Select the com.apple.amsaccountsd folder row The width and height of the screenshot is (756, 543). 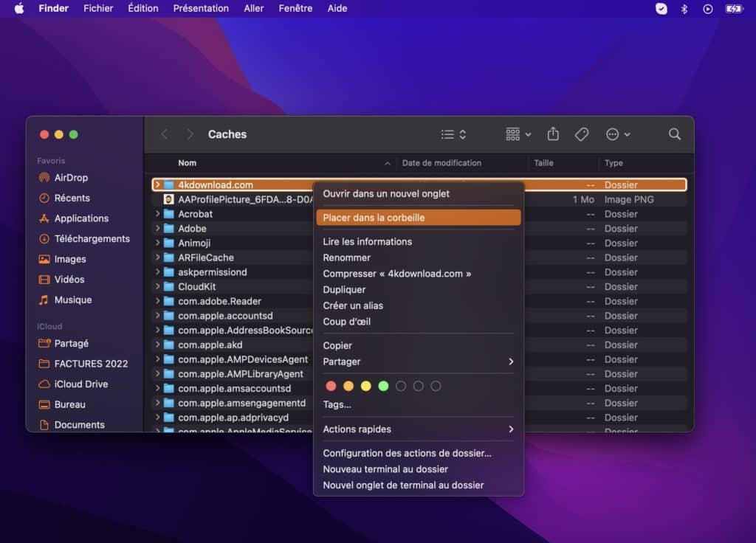[x=419, y=388]
